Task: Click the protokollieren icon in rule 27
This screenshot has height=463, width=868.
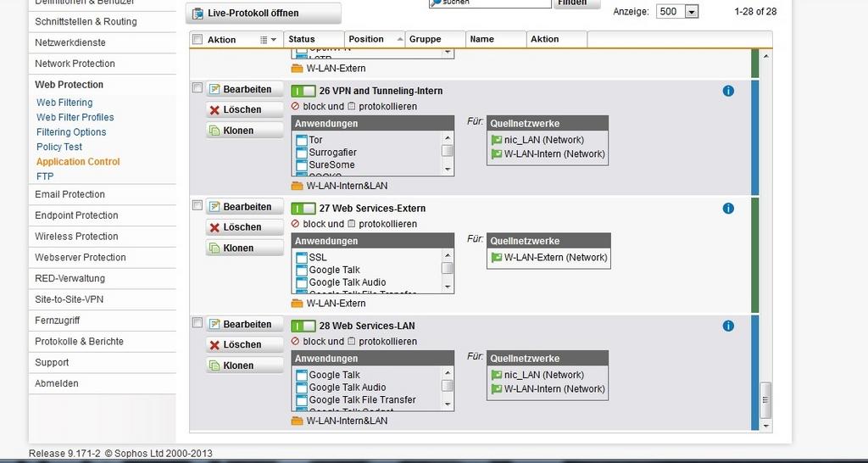Action: tap(351, 224)
